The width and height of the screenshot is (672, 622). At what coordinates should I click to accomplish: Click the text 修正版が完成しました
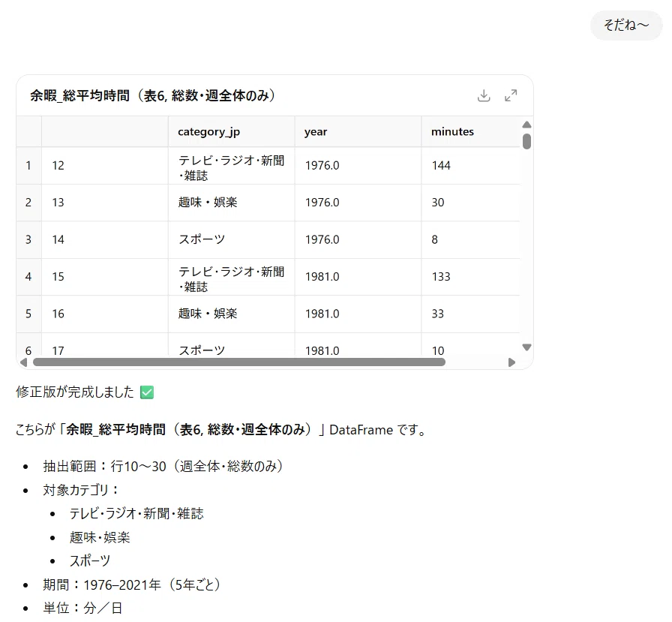point(75,392)
